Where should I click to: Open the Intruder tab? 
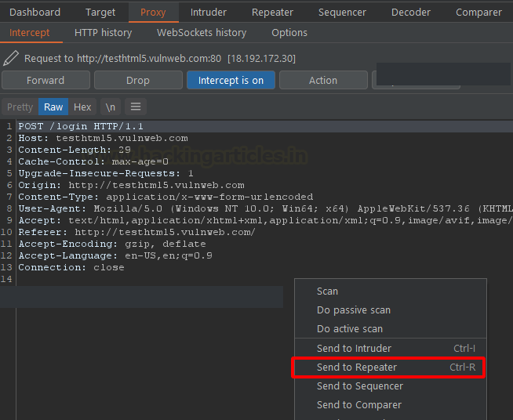[209, 12]
